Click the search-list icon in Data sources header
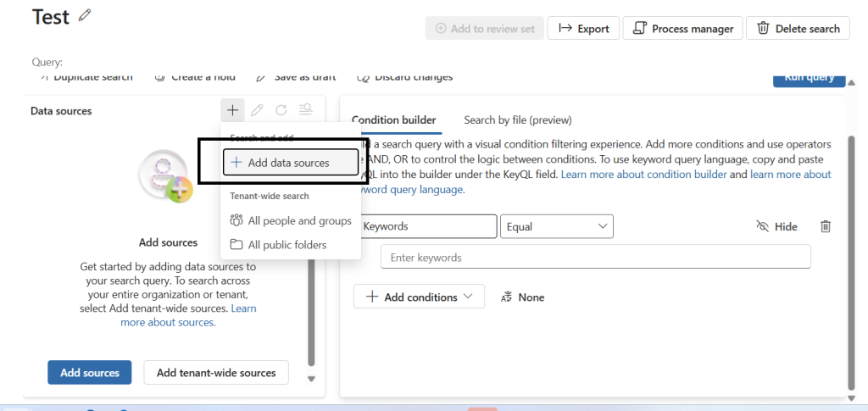The width and height of the screenshot is (868, 411). (305, 110)
